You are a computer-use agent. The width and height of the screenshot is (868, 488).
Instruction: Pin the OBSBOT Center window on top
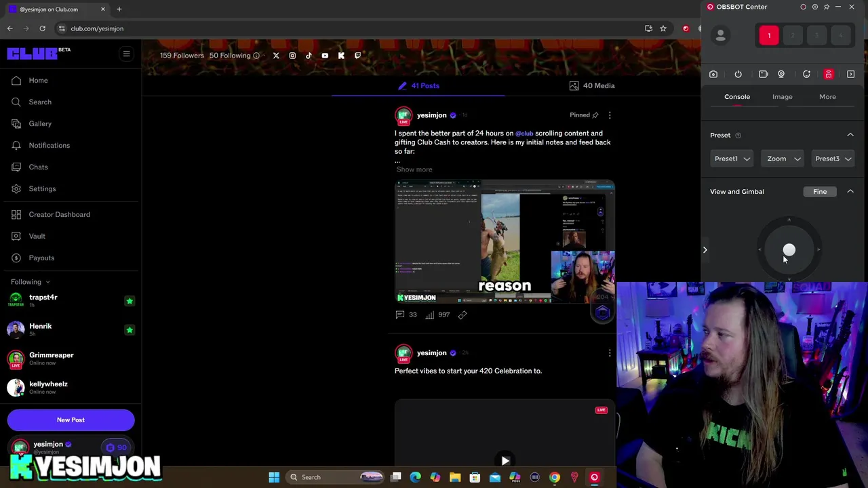pyautogui.click(x=827, y=7)
